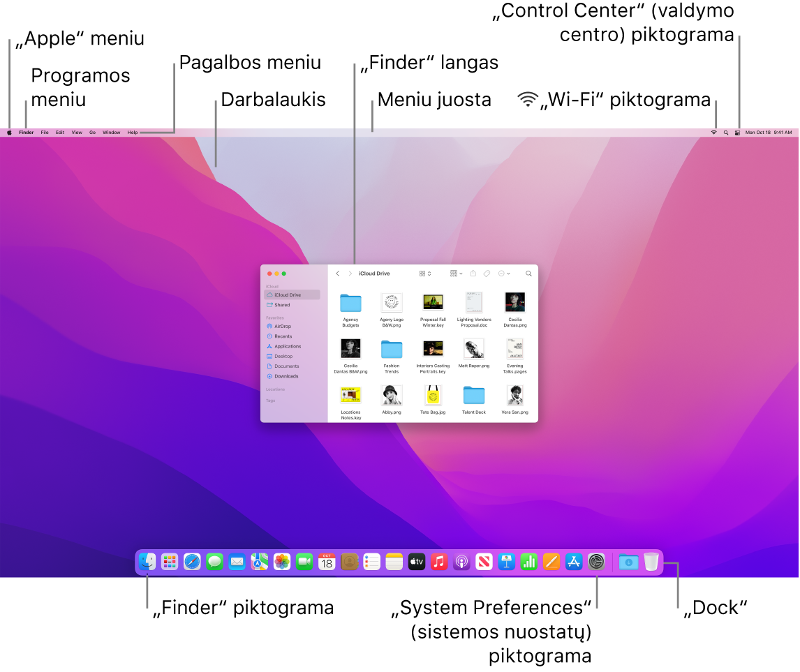Open the Abby.png thumbnail
This screenshot has width=800, height=672.
point(392,396)
